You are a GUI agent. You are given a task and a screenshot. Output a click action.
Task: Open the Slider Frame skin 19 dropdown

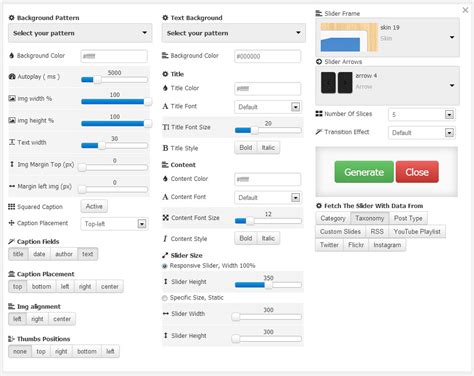tap(387, 37)
